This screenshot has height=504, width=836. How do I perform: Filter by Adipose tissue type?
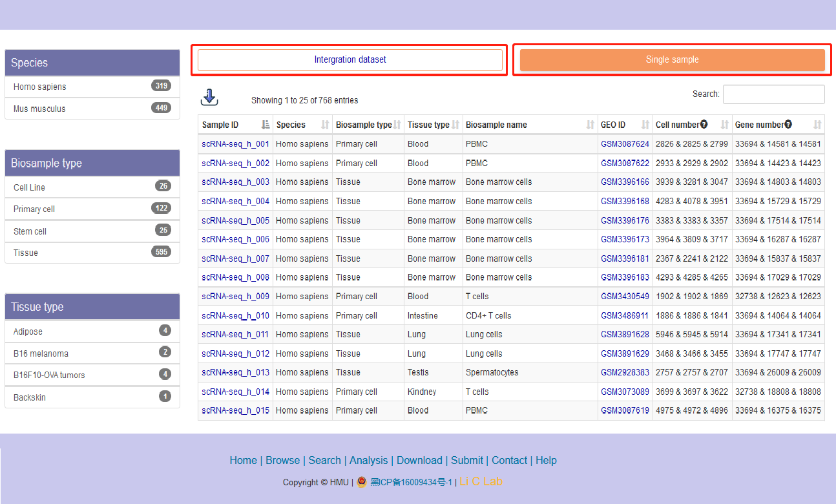pos(92,331)
